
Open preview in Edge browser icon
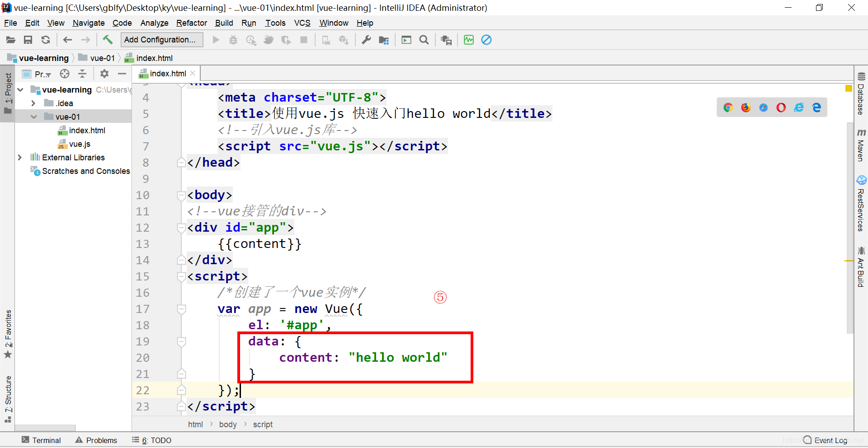tap(816, 107)
